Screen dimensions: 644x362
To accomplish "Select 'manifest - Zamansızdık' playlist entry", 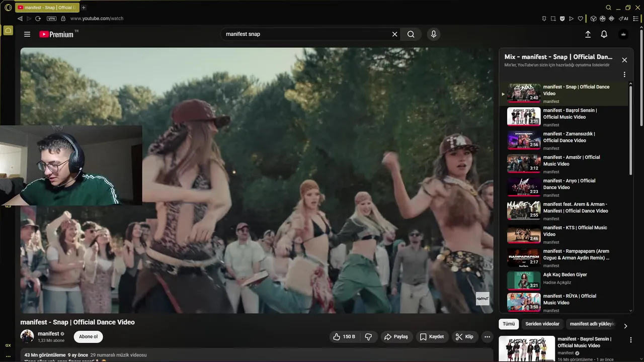I will point(563,140).
